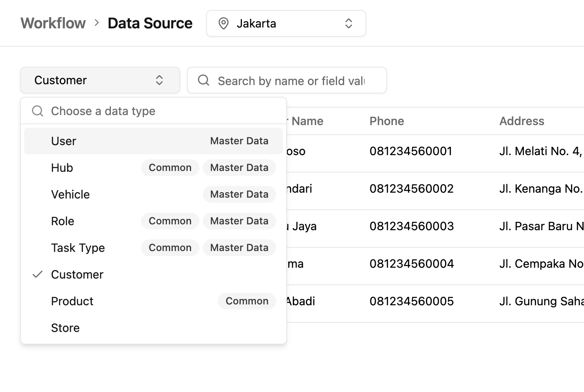584x392 pixels.
Task: Select the Hub data type option
Action: point(154,168)
